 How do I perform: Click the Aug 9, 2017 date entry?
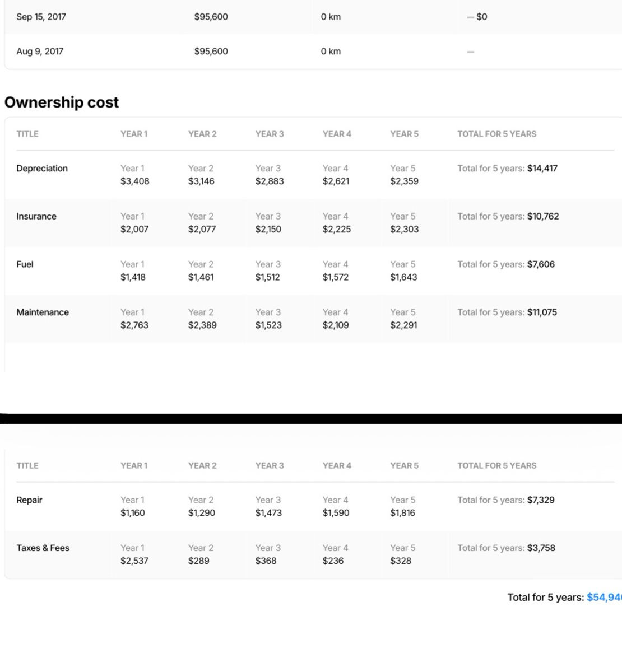[40, 52]
